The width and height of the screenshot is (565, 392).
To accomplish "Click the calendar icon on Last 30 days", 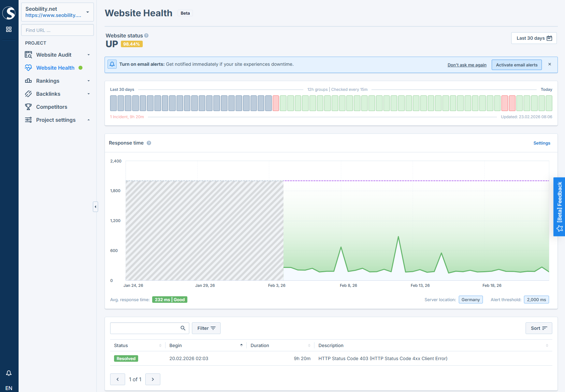I will [549, 38].
